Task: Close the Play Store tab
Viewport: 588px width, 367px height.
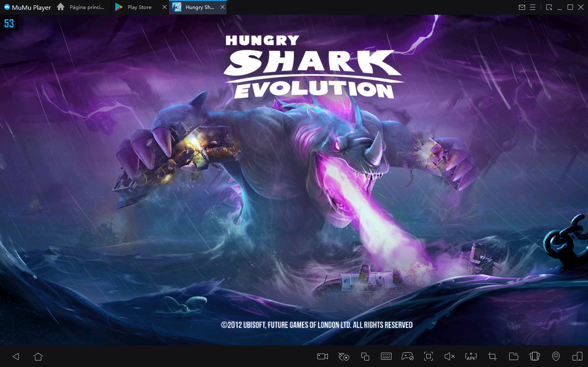Action: 165,7
